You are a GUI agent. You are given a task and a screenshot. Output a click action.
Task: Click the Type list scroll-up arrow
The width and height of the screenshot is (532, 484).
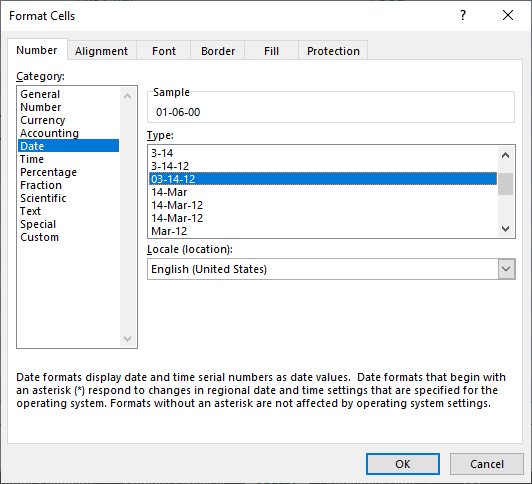[x=506, y=155]
